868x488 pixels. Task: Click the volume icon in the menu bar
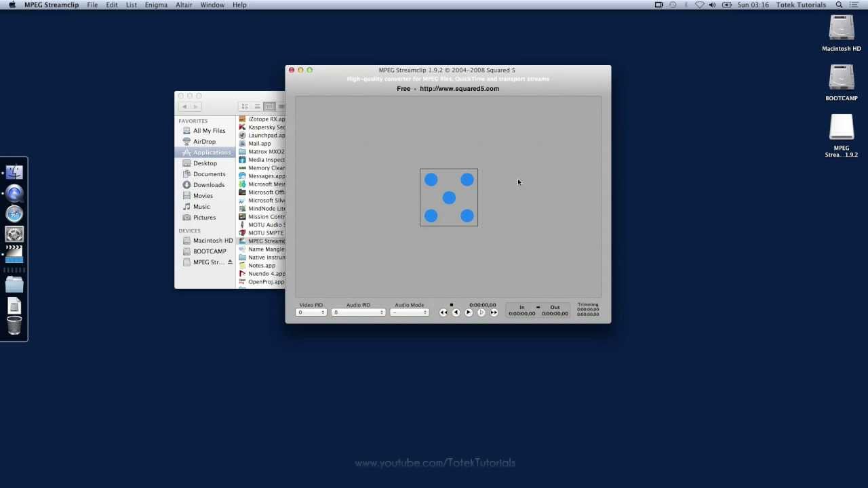coord(712,5)
